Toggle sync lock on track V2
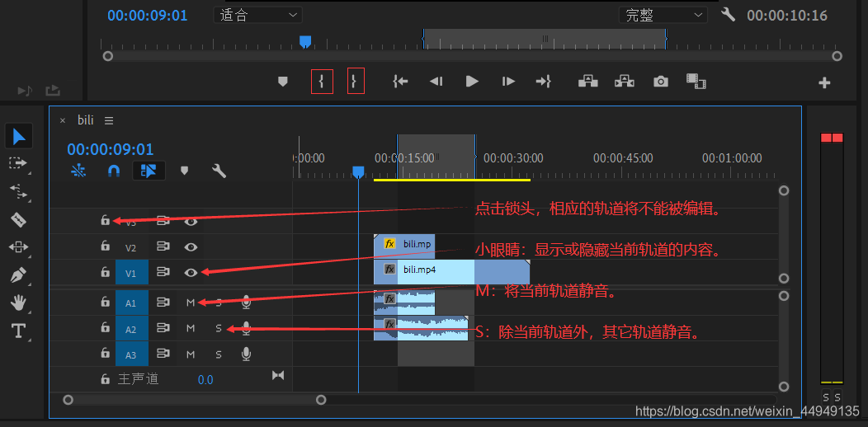 pos(163,246)
